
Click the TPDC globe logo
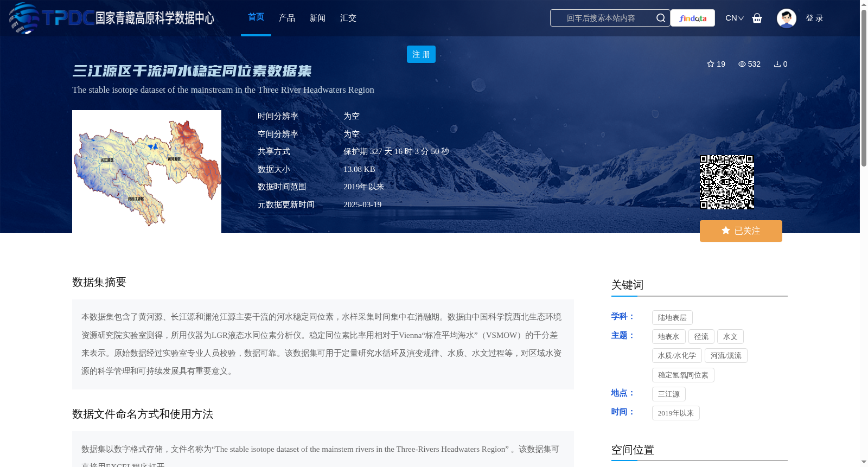point(24,18)
